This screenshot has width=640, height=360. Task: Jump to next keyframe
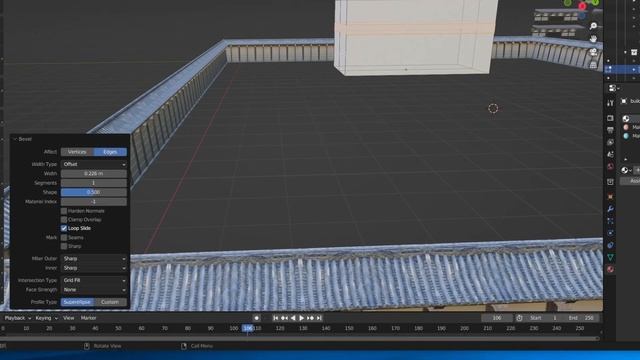[x=310, y=318]
